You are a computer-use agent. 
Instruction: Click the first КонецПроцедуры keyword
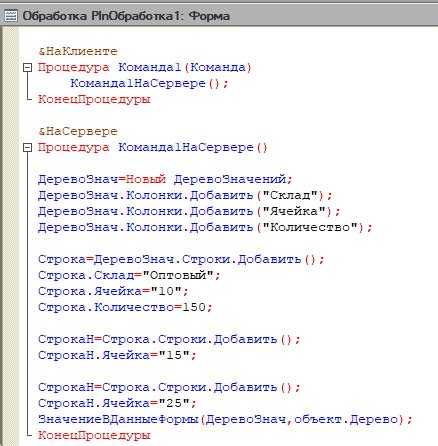[x=94, y=99]
